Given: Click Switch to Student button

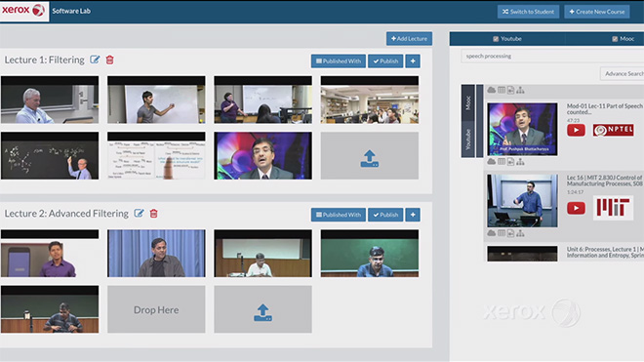Looking at the screenshot, I should coord(528,12).
